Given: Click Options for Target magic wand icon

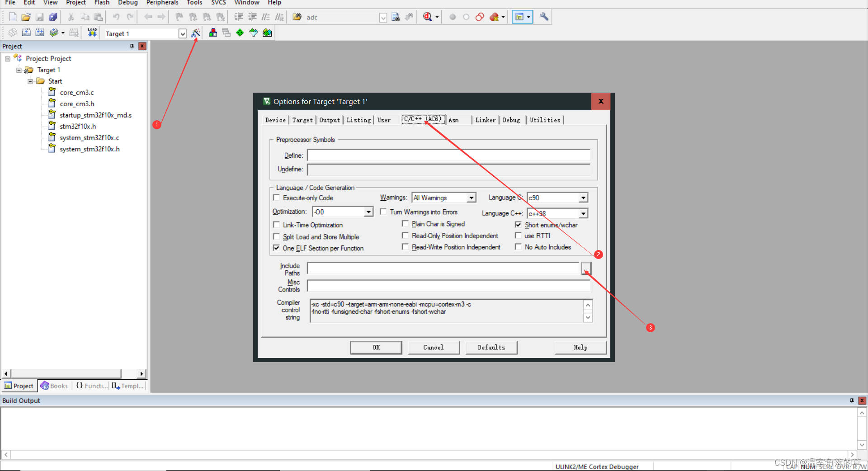Looking at the screenshot, I should [x=196, y=33].
